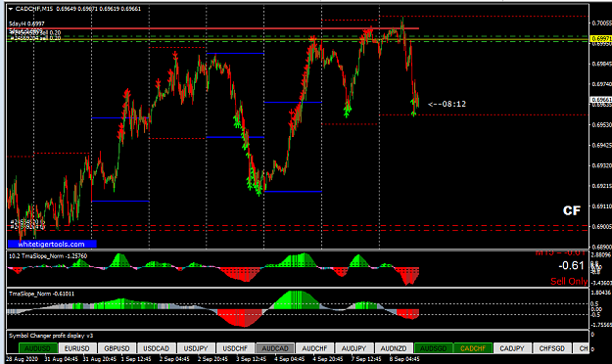Select the GBPUSD symbol button
Image resolution: width=612 pixels, height=364 pixels.
point(118,348)
